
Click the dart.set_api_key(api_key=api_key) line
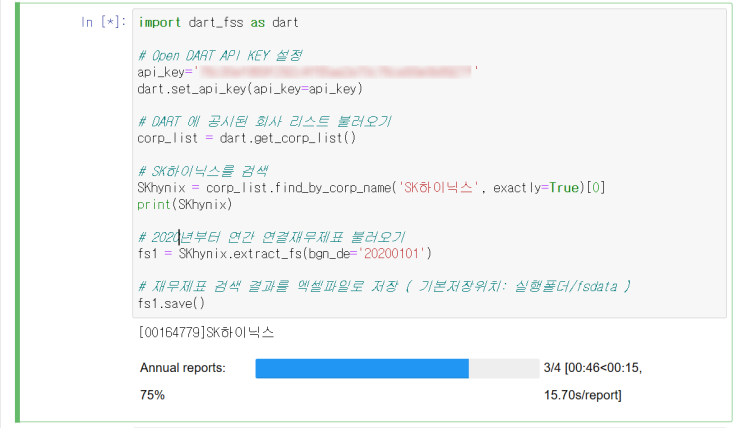250,89
